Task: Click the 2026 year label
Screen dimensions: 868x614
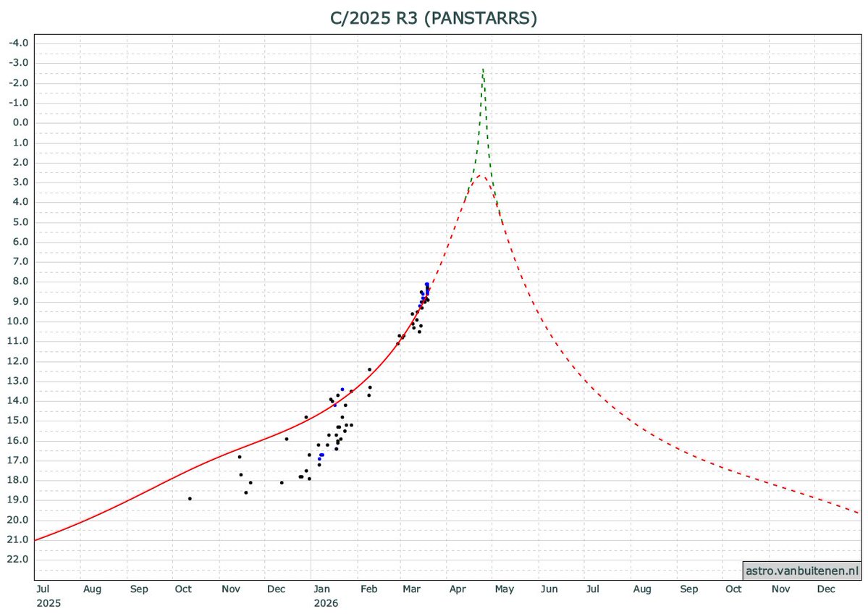Action: 326,603
